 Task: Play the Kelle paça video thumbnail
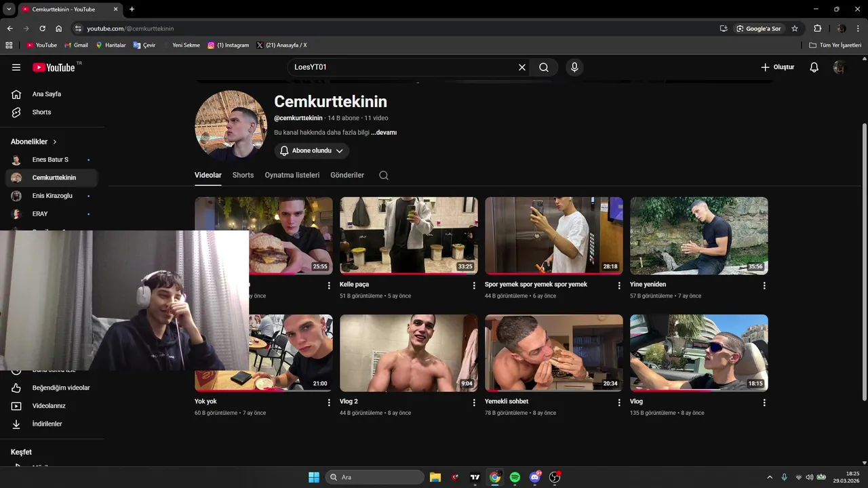409,235
